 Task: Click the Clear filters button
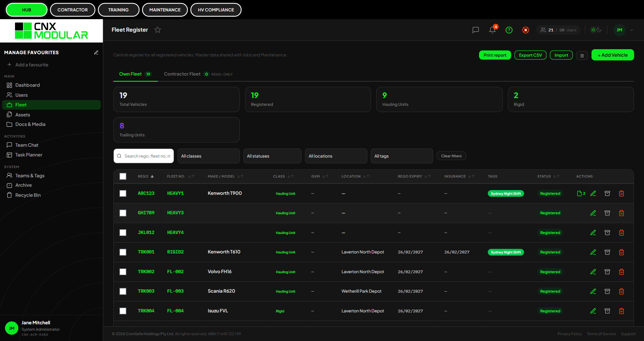451,156
